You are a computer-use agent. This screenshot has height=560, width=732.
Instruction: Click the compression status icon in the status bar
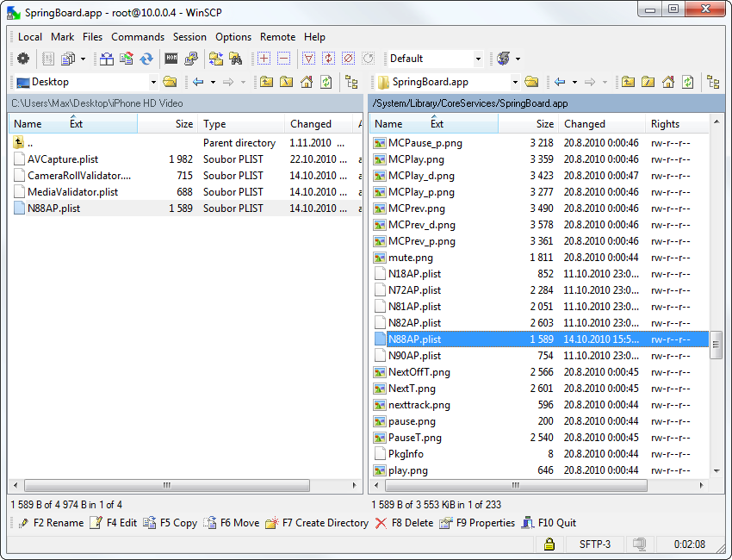click(640, 544)
